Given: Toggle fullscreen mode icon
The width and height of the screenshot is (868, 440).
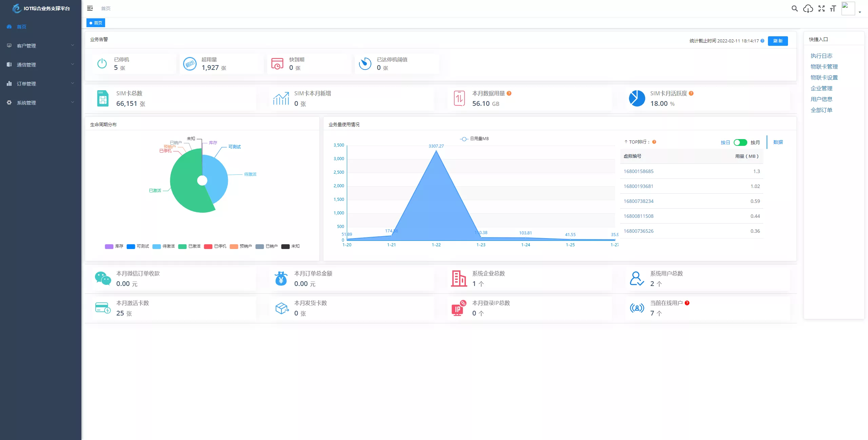Looking at the screenshot, I should point(821,8).
